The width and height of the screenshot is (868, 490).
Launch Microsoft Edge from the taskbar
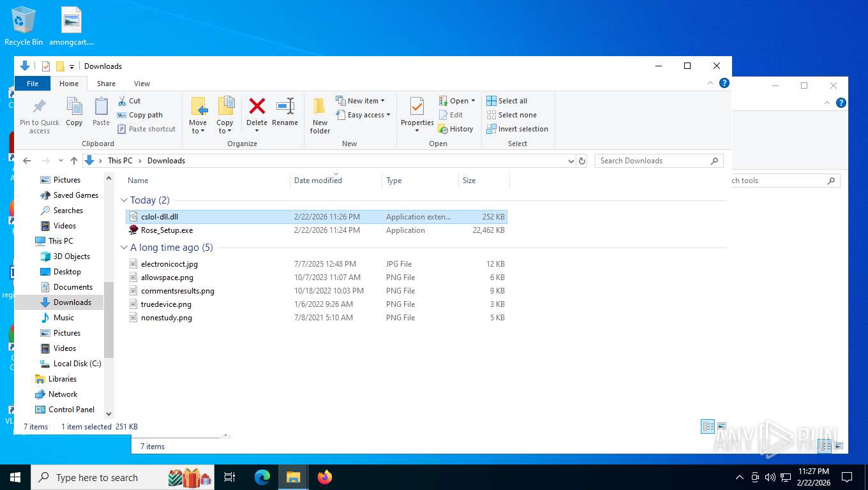point(262,477)
